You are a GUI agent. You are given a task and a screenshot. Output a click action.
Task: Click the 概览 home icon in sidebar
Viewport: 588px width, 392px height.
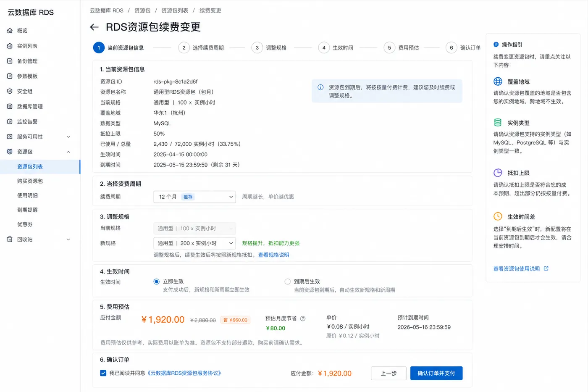10,31
